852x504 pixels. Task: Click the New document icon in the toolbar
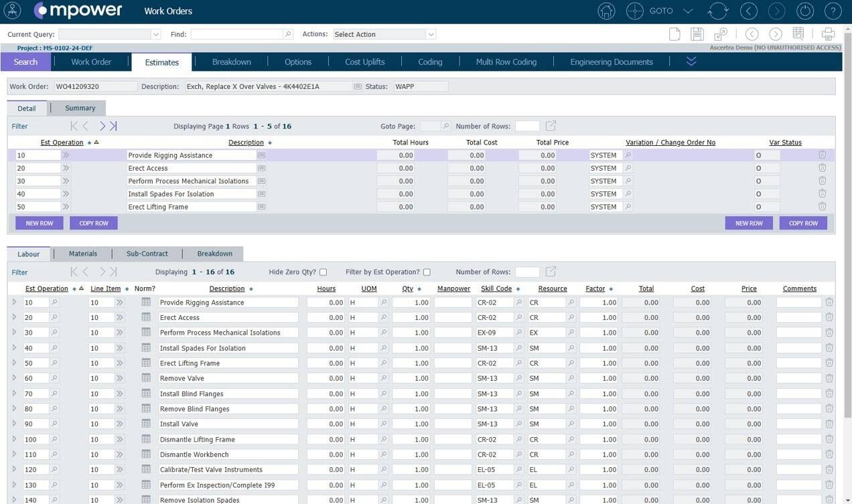pyautogui.click(x=675, y=34)
